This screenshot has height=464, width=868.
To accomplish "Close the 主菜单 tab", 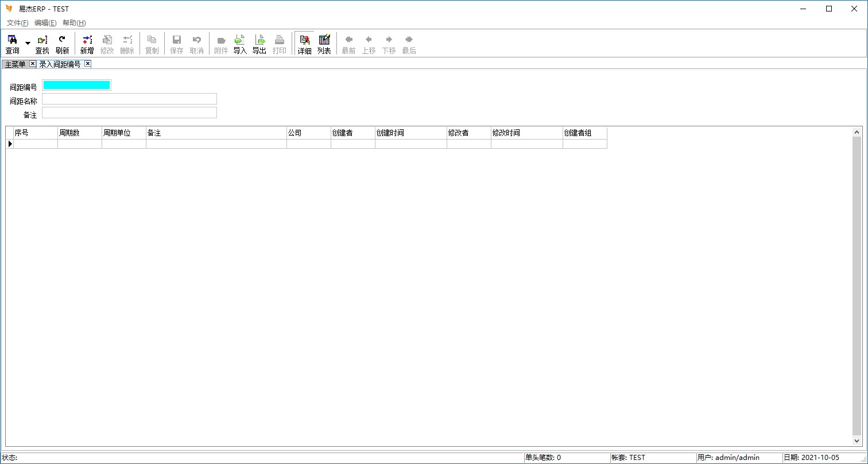I will coord(33,64).
